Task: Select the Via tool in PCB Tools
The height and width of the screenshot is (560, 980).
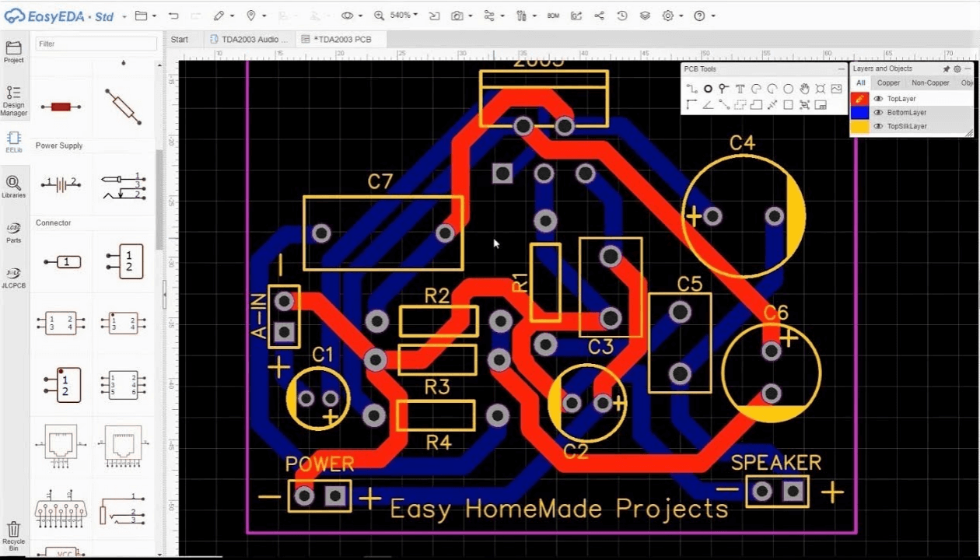Action: pyautogui.click(x=723, y=89)
